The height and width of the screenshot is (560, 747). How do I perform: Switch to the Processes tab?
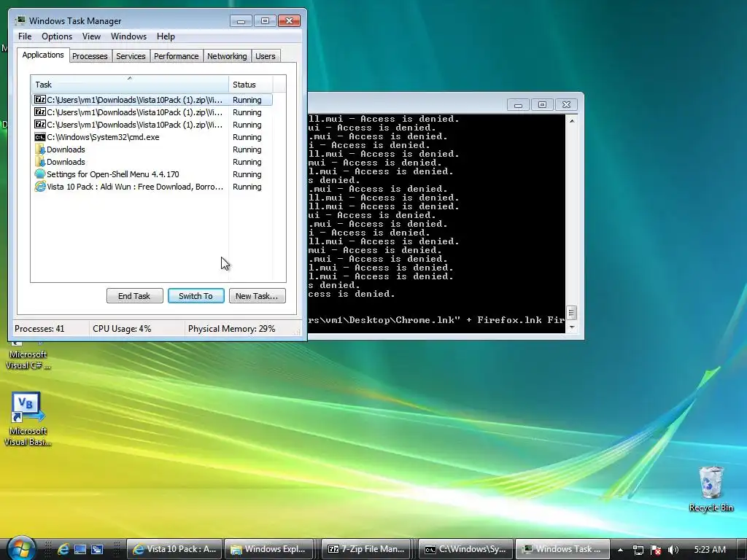[90, 56]
